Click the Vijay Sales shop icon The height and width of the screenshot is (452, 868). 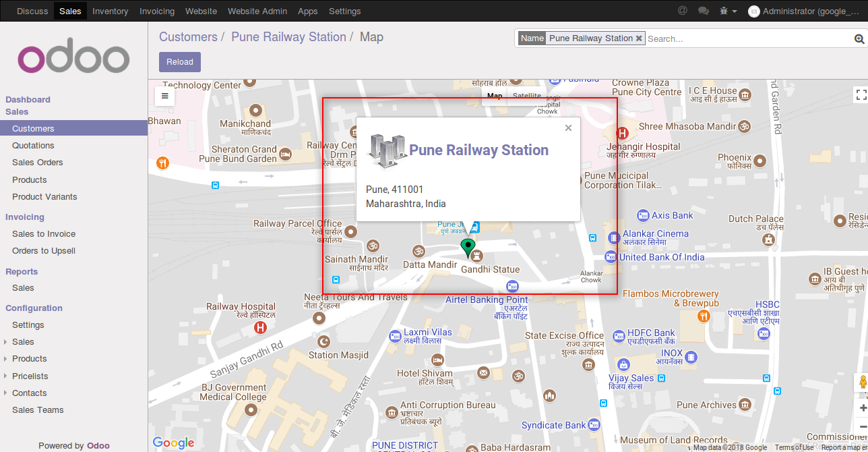click(x=623, y=364)
